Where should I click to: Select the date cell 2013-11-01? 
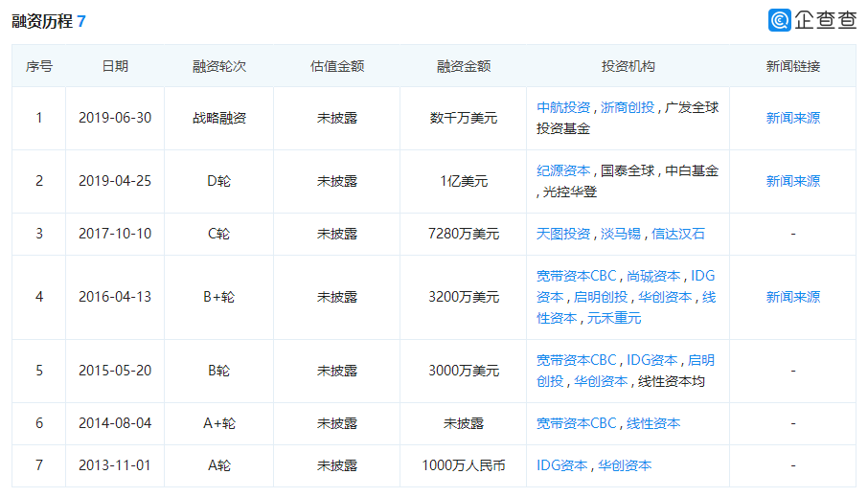(115, 465)
